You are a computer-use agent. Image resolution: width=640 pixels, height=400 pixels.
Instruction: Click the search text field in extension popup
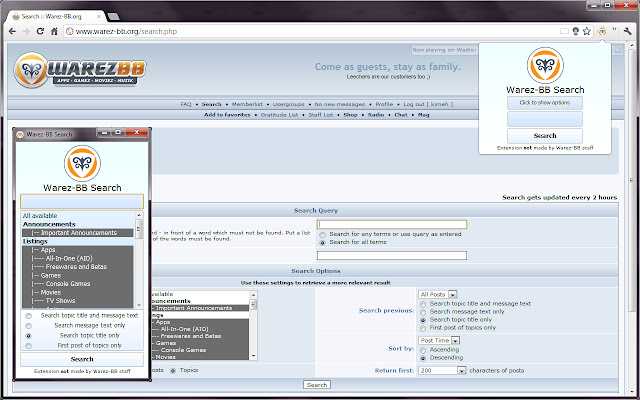pos(545,119)
